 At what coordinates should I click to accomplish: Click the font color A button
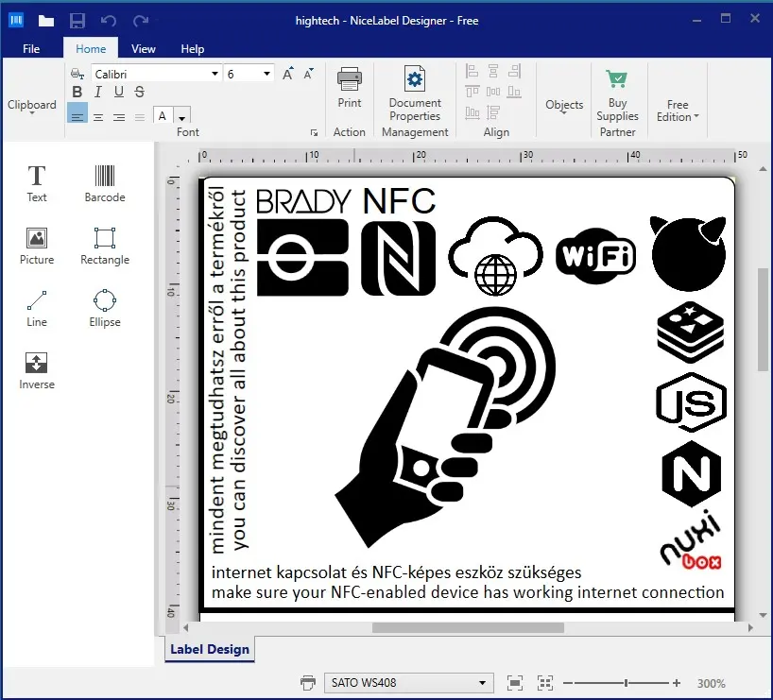[x=163, y=116]
